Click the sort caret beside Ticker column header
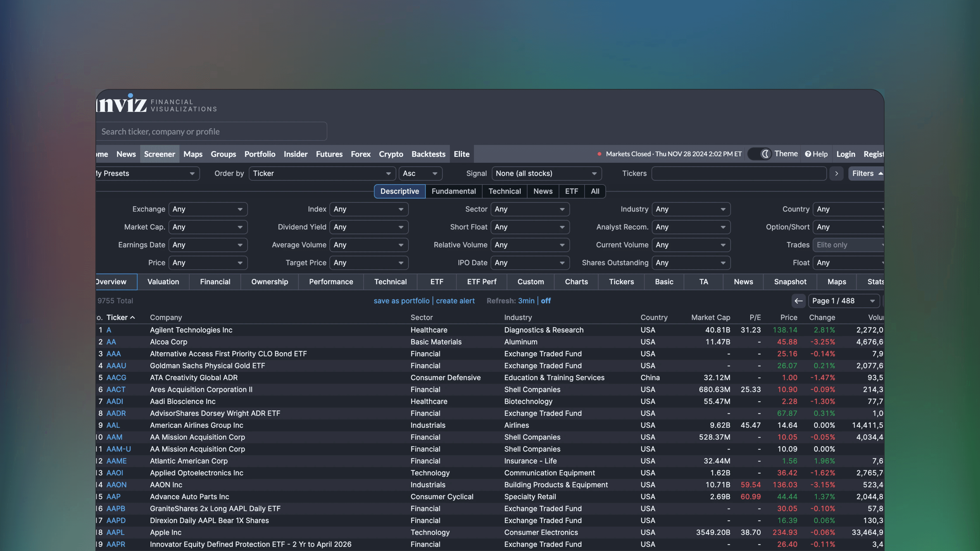The width and height of the screenshot is (980, 551). click(x=132, y=317)
